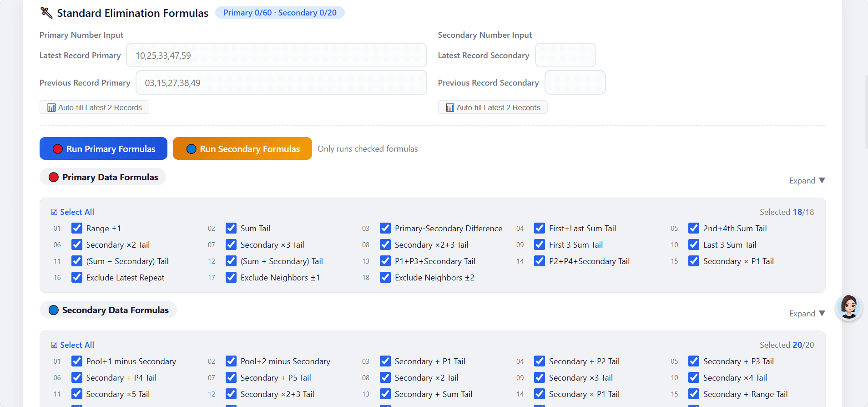Disable Primary-Secondary Difference formula

385,228
